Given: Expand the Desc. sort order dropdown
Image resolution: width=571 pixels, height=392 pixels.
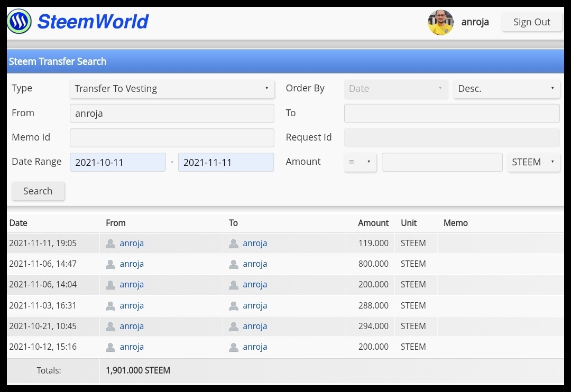Looking at the screenshot, I should pos(506,89).
